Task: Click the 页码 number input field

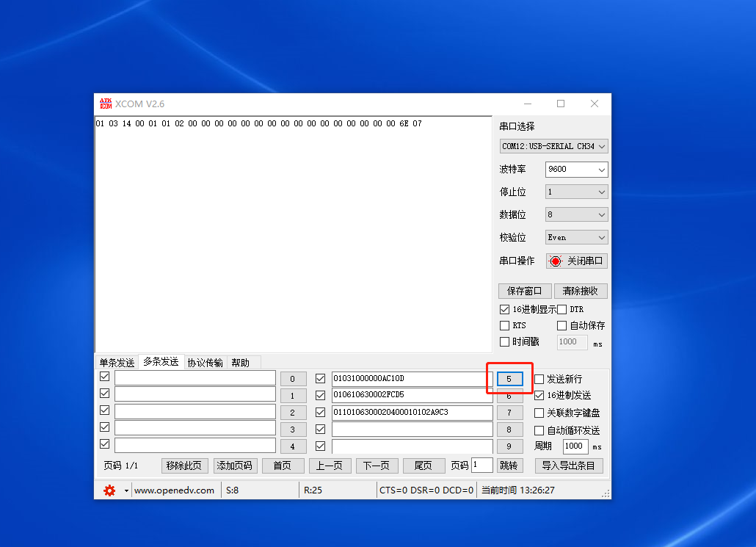Action: [x=482, y=465]
